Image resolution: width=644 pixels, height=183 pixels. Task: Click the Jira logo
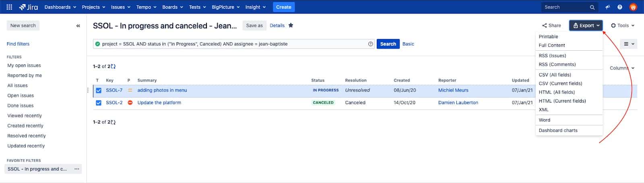[28, 7]
